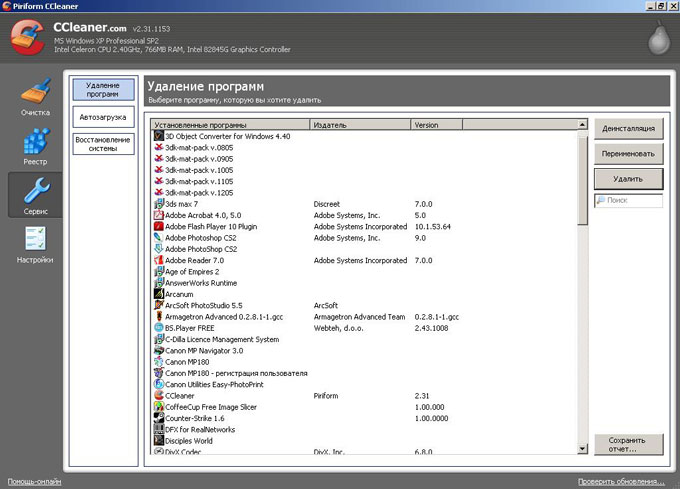Click version cell '2.43.1008'

tap(431, 328)
